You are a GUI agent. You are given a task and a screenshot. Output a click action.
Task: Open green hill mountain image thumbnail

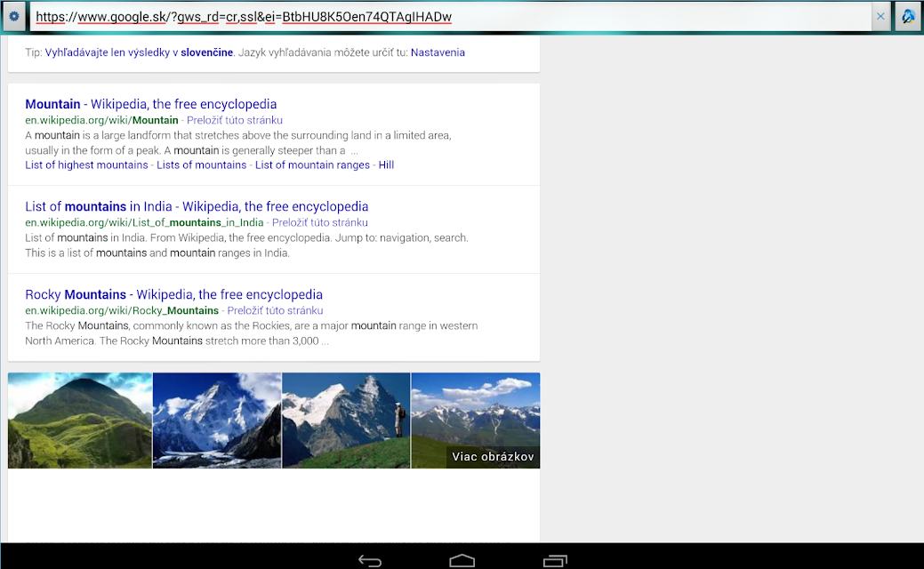[79, 421]
